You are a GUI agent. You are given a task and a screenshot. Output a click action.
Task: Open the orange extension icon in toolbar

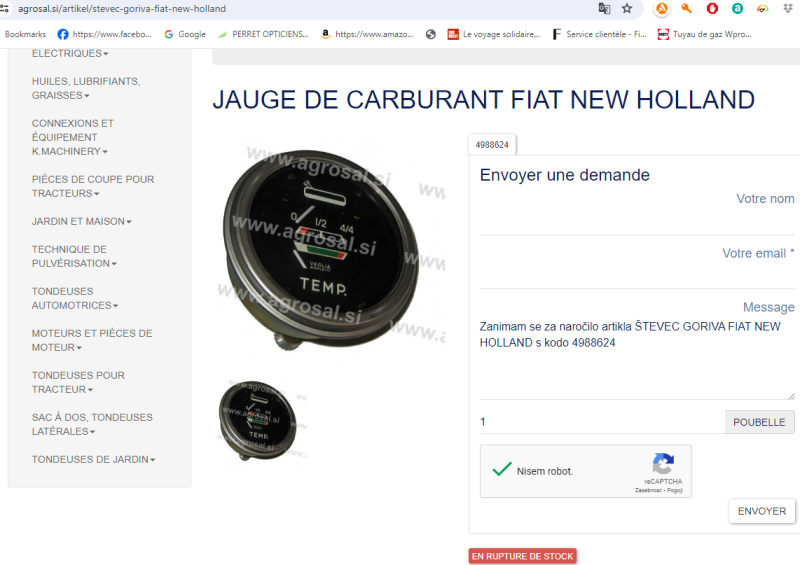coord(662,8)
